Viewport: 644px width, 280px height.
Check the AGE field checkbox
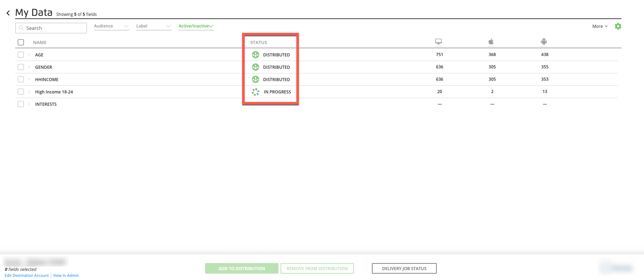[21, 55]
